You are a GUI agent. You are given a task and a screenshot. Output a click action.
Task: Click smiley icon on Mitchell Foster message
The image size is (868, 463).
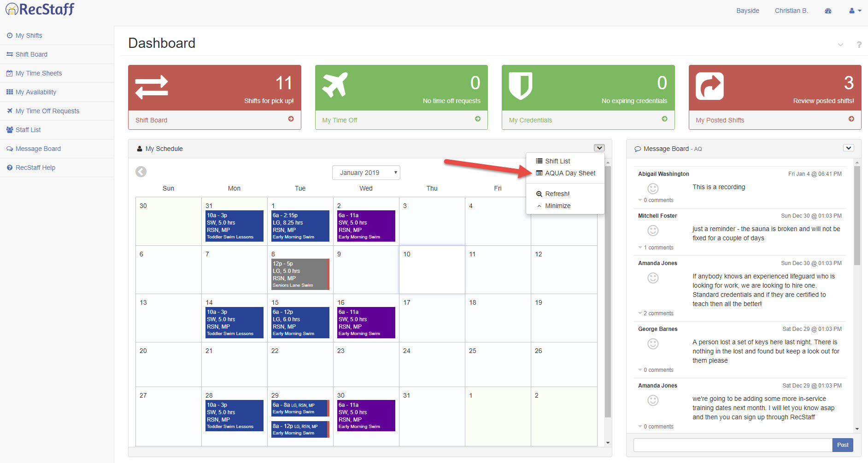pos(653,230)
